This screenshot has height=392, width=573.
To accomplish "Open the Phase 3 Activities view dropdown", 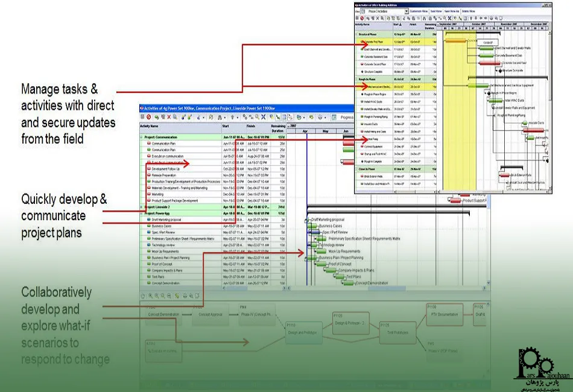I will 405,11.
